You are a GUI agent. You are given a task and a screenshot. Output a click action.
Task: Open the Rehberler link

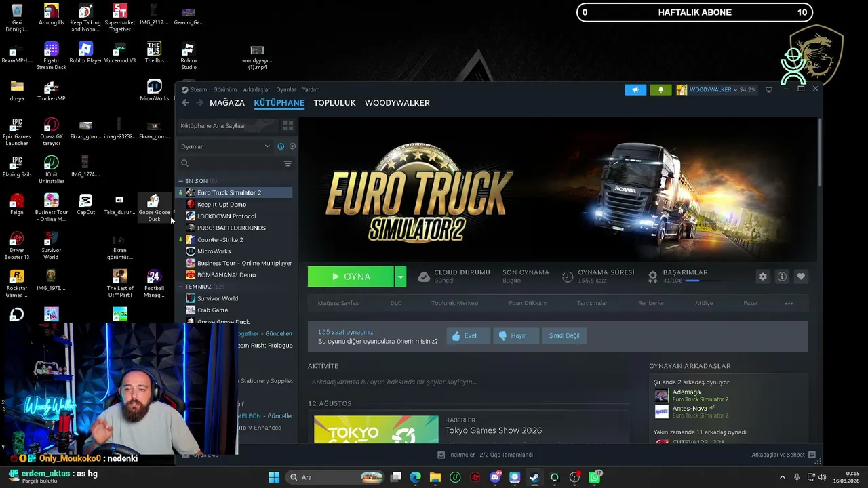pos(651,303)
